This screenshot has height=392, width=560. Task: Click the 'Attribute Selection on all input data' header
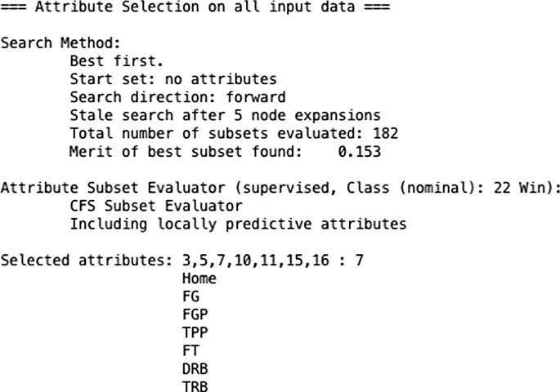pyautogui.click(x=195, y=7)
